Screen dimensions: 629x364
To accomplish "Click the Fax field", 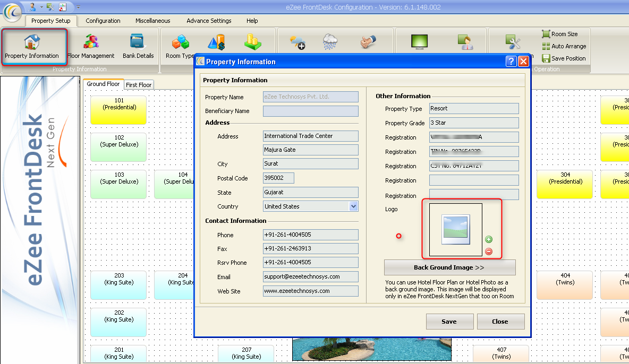I will (x=310, y=248).
